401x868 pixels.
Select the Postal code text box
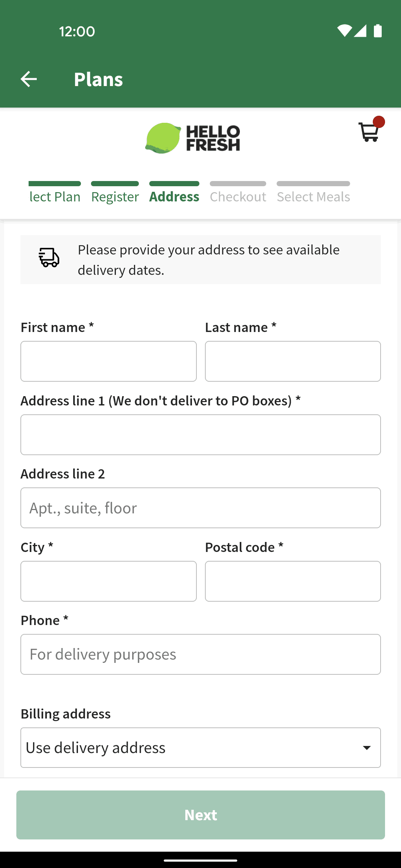coord(293,581)
